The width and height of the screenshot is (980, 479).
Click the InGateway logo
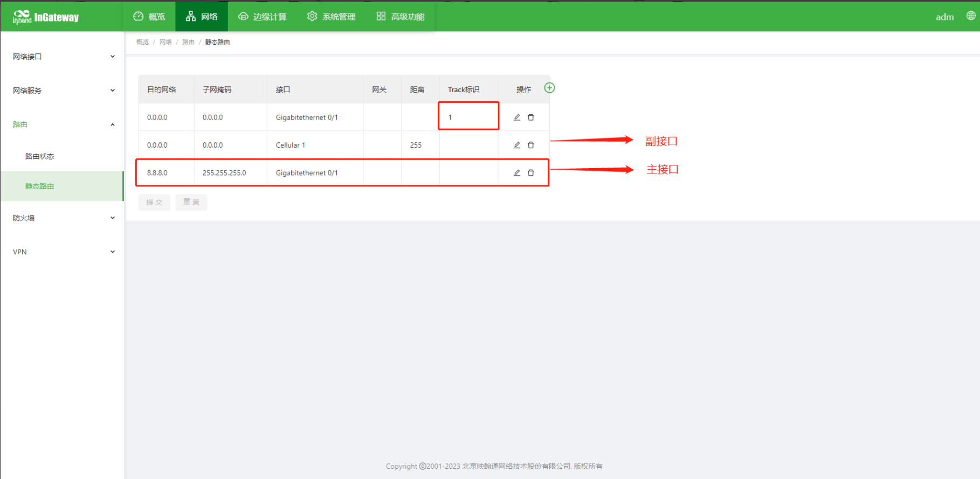(x=46, y=17)
